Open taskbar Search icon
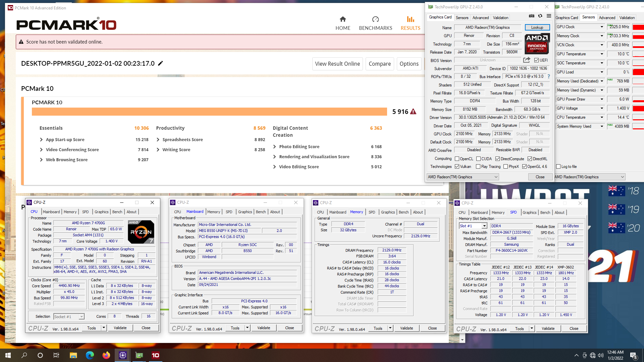 click(24, 355)
